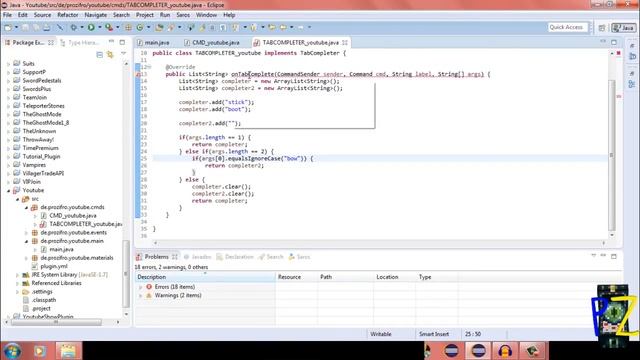Click the Package Explorer horizontal scrollbar
This screenshot has height=360, width=640.
pyautogui.click(x=56, y=322)
